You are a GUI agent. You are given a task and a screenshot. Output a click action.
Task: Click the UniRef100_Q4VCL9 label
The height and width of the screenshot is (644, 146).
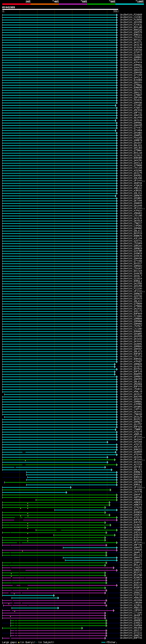tap(131, 77)
